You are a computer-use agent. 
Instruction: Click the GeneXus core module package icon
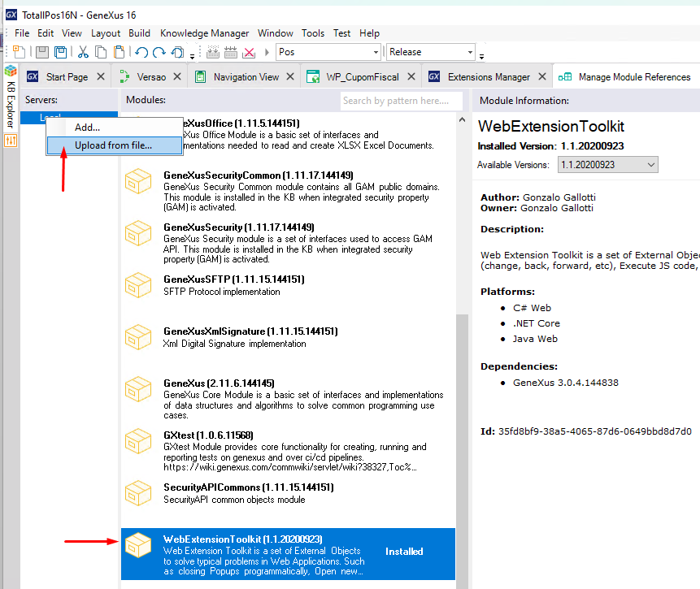[138, 389]
